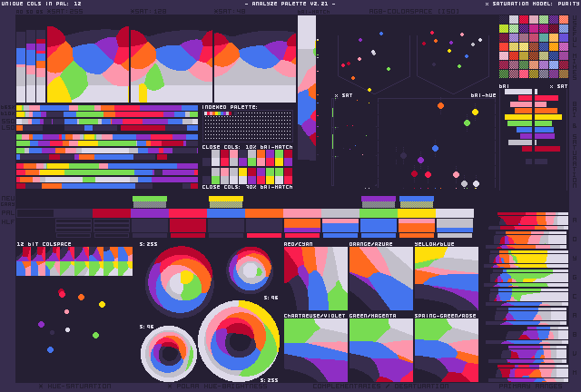Click the 'COMPLEMENTARIES / DESATURATION' footer label

tap(380, 386)
